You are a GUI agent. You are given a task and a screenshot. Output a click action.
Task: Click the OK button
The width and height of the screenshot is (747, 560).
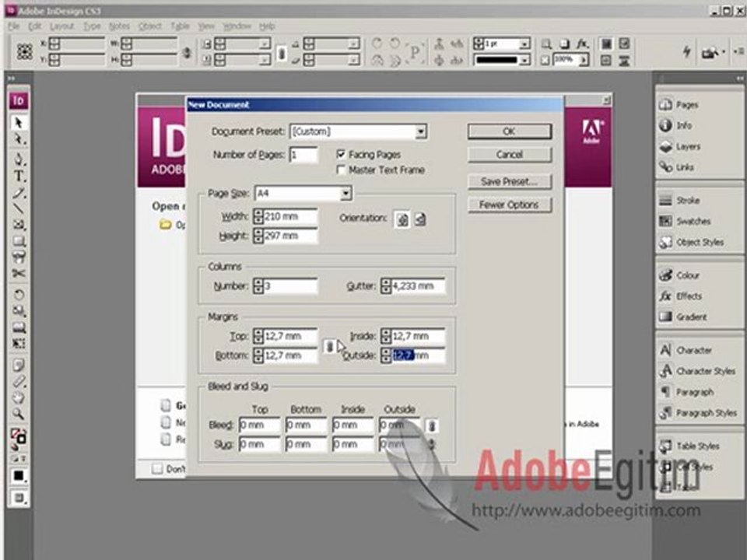tap(509, 131)
